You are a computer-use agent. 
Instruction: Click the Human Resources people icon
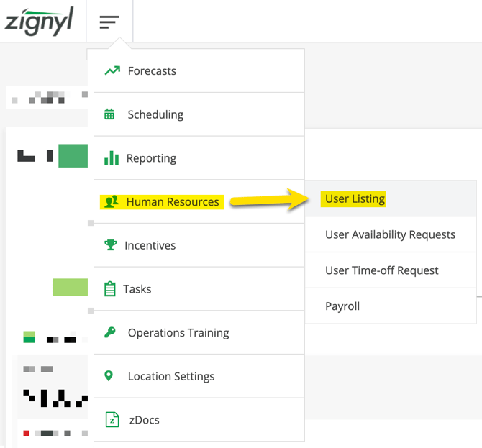[111, 202]
